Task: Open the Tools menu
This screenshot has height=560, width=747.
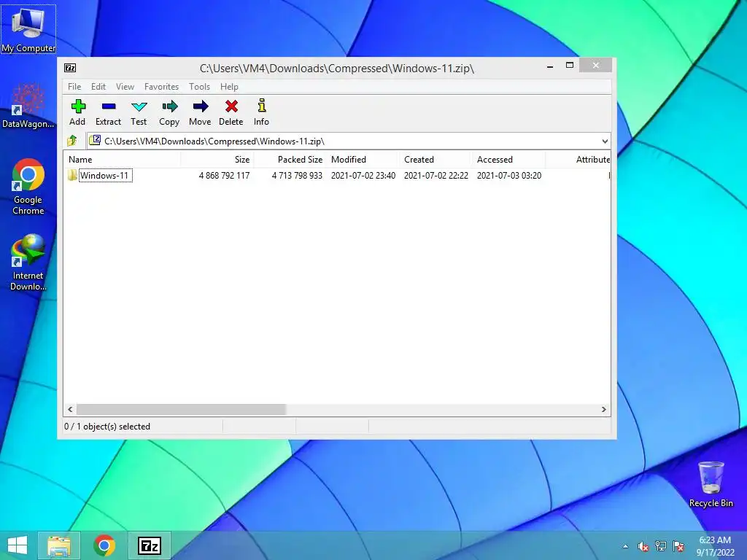Action: coord(199,87)
